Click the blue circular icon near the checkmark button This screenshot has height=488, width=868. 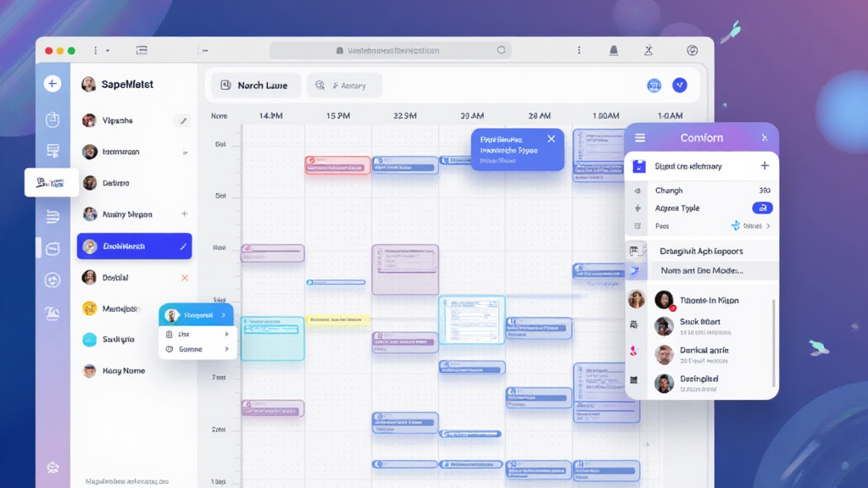click(654, 86)
